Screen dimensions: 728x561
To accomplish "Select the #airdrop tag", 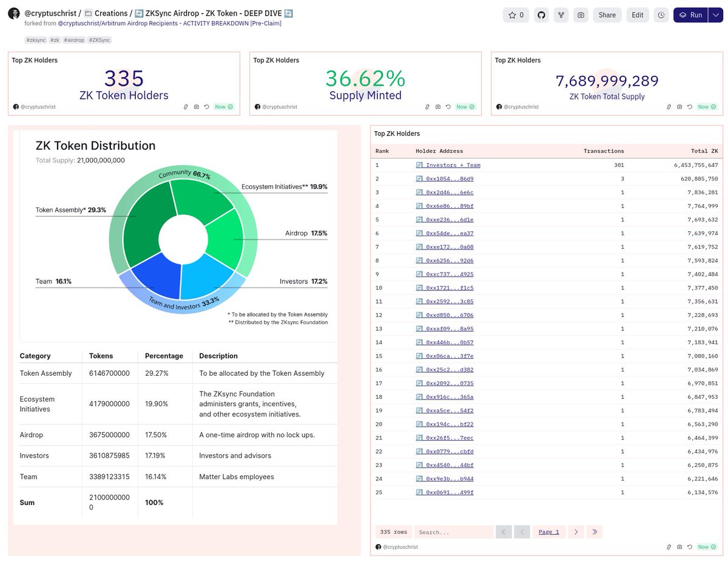I will click(x=74, y=40).
